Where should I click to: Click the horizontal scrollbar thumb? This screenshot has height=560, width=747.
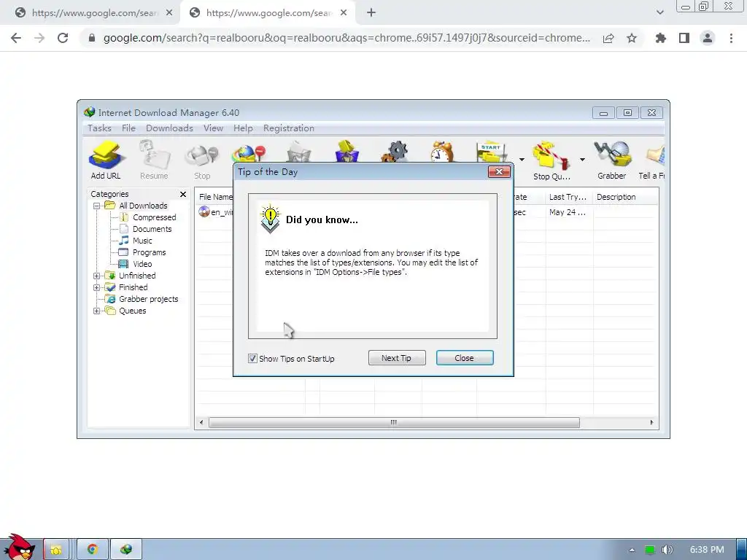tap(394, 422)
